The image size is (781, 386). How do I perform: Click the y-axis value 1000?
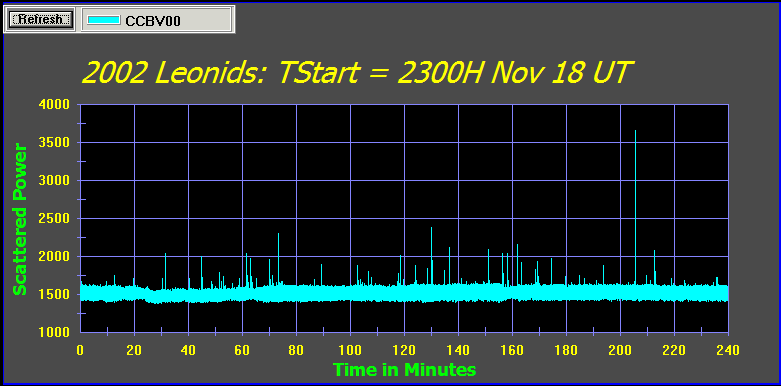(54, 333)
